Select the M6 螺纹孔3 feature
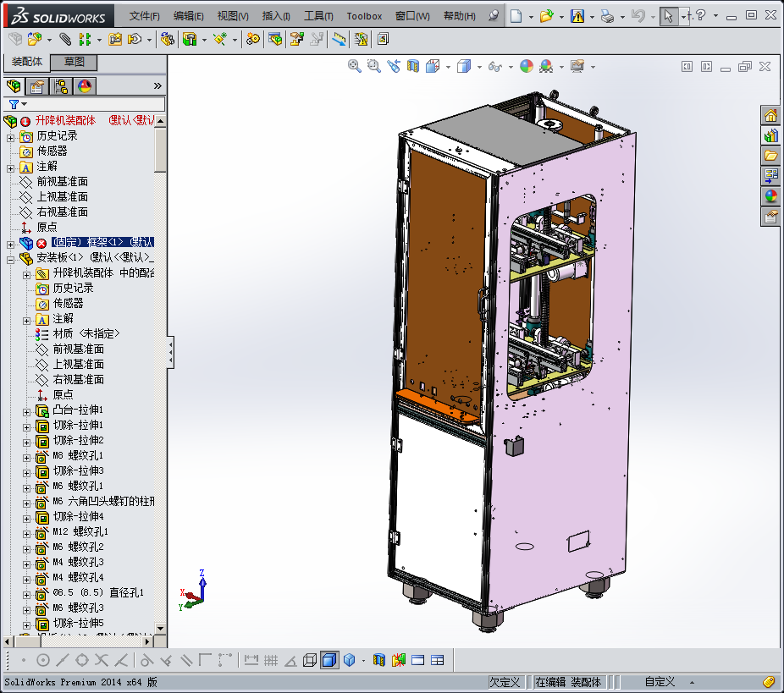784x693 pixels. pyautogui.click(x=78, y=608)
